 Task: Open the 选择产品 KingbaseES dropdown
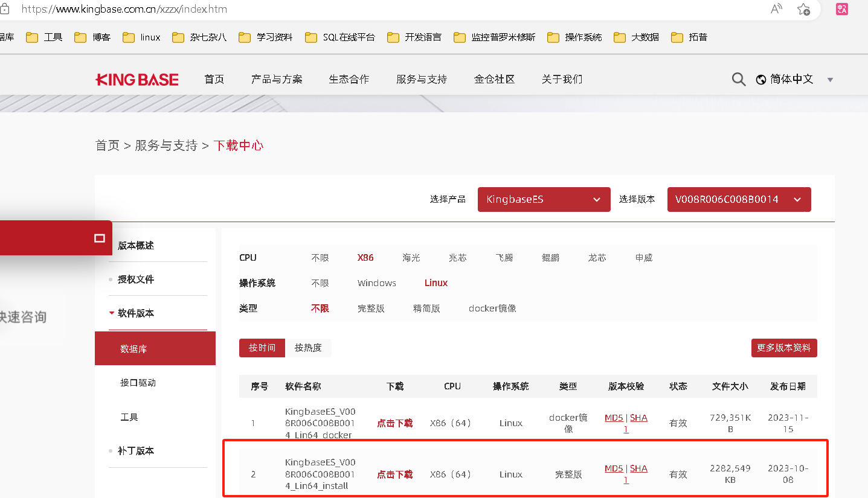544,199
